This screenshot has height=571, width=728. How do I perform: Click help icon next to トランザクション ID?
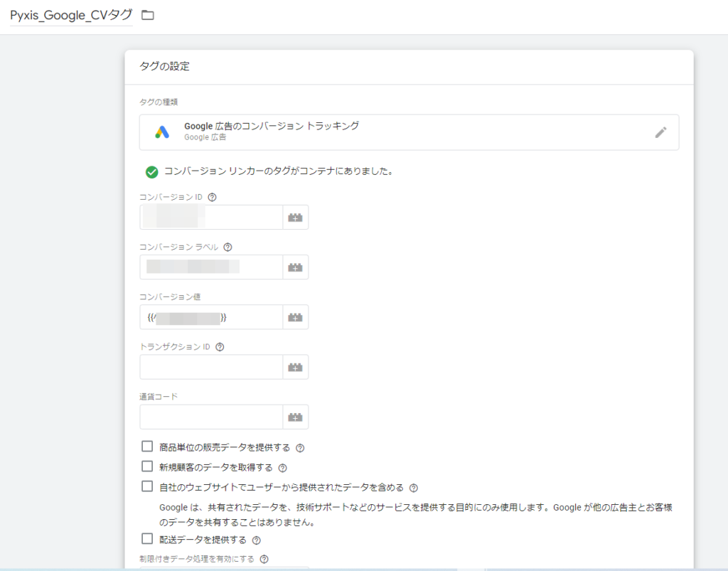pos(220,347)
